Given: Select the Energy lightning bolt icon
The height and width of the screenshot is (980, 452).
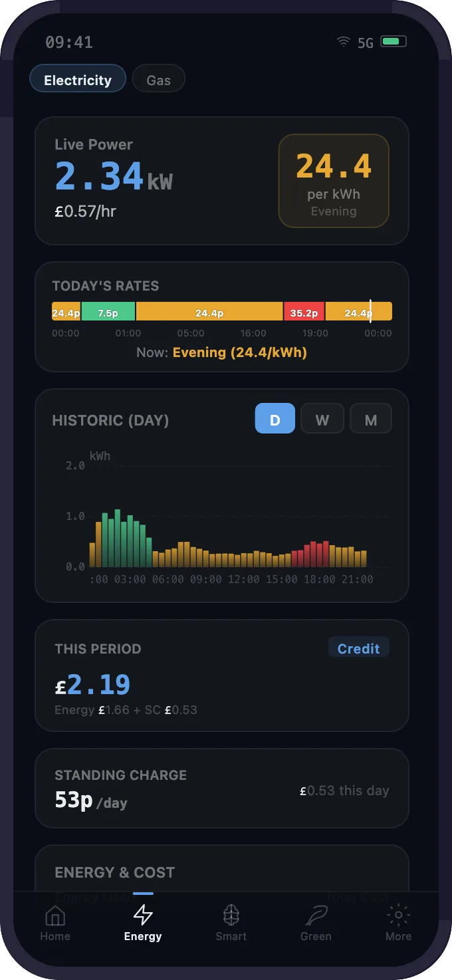Looking at the screenshot, I should [x=143, y=916].
